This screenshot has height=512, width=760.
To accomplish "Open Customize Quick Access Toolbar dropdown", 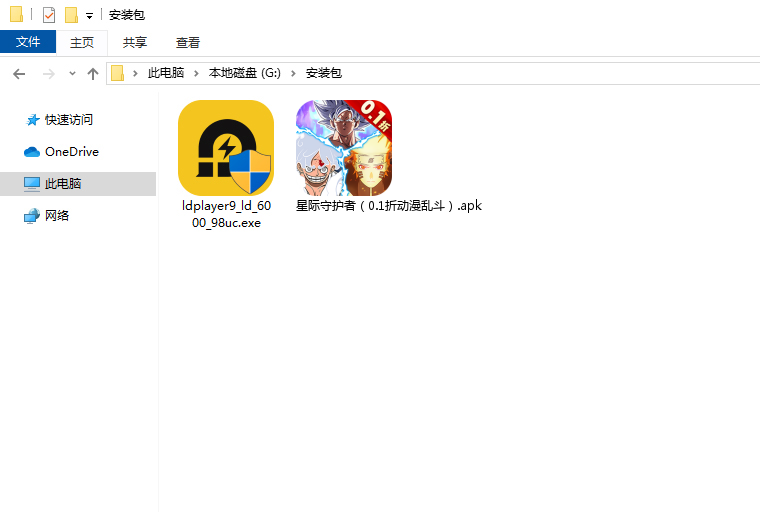I will click(x=89, y=16).
